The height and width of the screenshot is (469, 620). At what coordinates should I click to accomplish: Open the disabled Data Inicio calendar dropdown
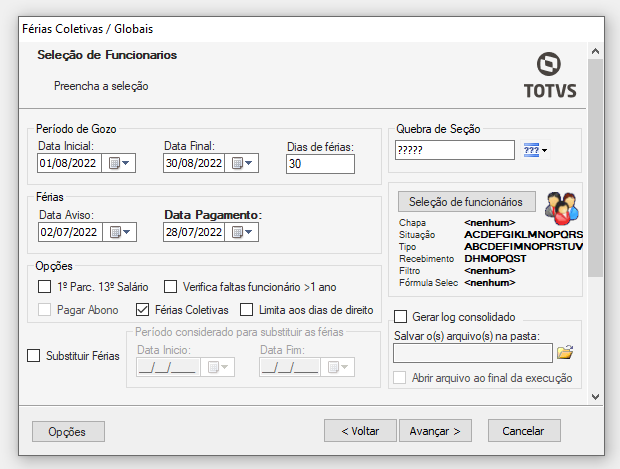(218, 367)
